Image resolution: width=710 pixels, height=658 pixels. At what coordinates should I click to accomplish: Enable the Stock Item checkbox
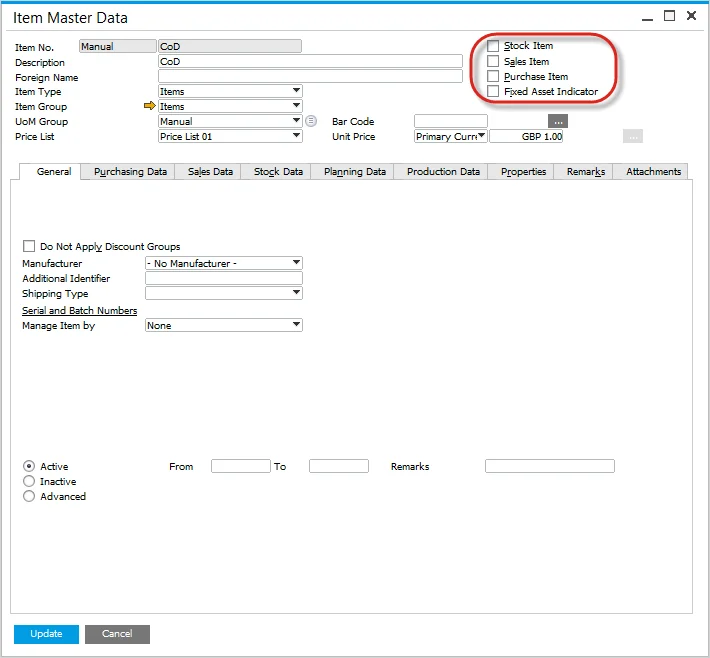tap(493, 46)
